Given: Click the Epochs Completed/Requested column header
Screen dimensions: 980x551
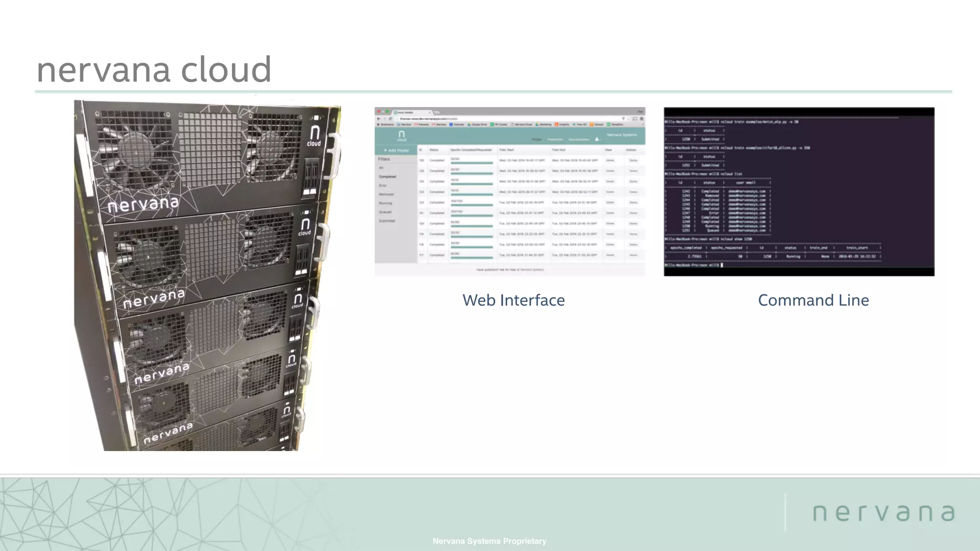Looking at the screenshot, I should click(x=471, y=150).
